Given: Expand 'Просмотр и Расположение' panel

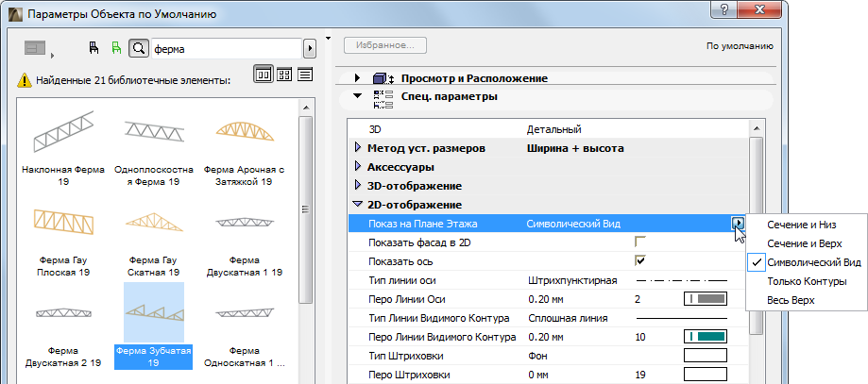Looking at the screenshot, I should click(x=357, y=78).
